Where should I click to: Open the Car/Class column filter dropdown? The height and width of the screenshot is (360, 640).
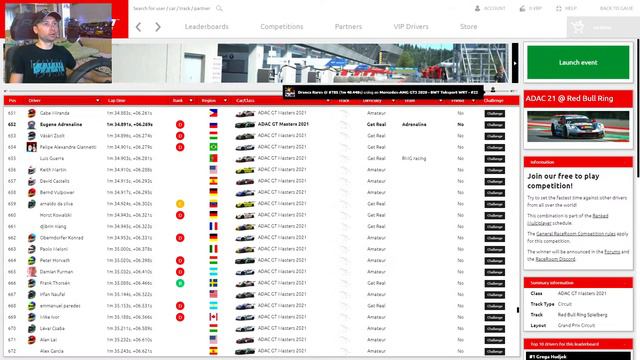(328, 100)
